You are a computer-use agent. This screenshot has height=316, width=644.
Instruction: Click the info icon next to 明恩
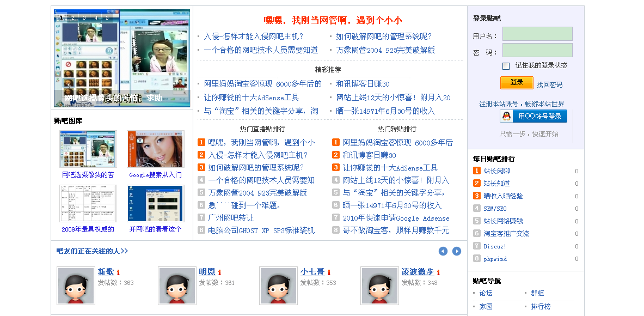(219, 272)
